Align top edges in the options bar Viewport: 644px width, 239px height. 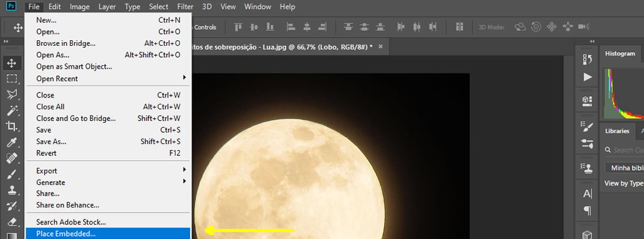tap(238, 27)
